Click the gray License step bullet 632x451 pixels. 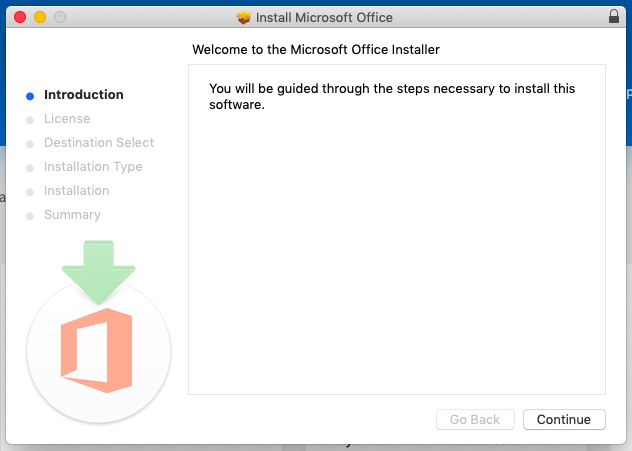click(30, 120)
